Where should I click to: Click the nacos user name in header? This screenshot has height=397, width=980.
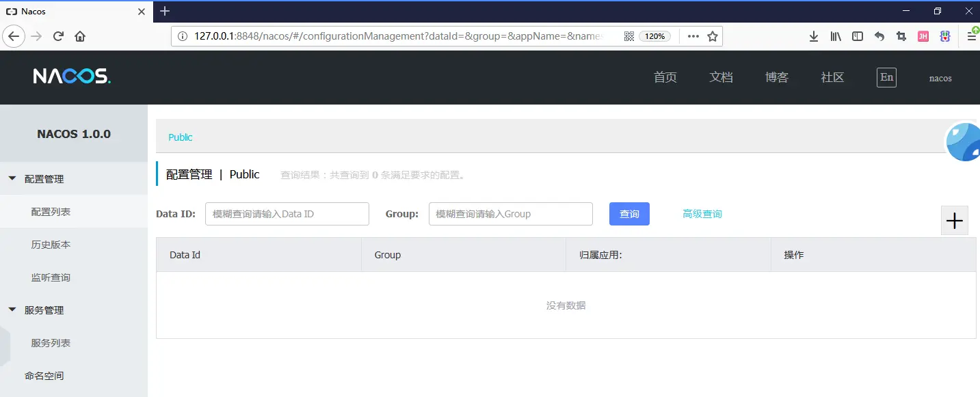coord(940,78)
